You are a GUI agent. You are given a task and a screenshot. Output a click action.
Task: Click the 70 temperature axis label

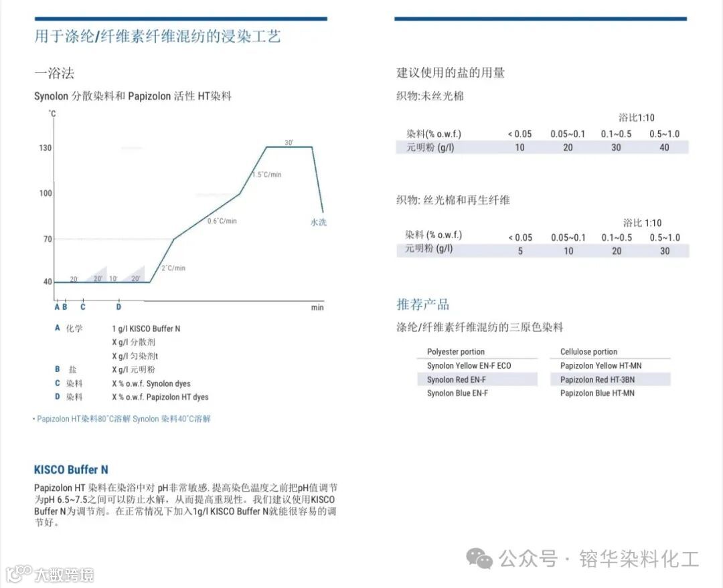click(48, 239)
